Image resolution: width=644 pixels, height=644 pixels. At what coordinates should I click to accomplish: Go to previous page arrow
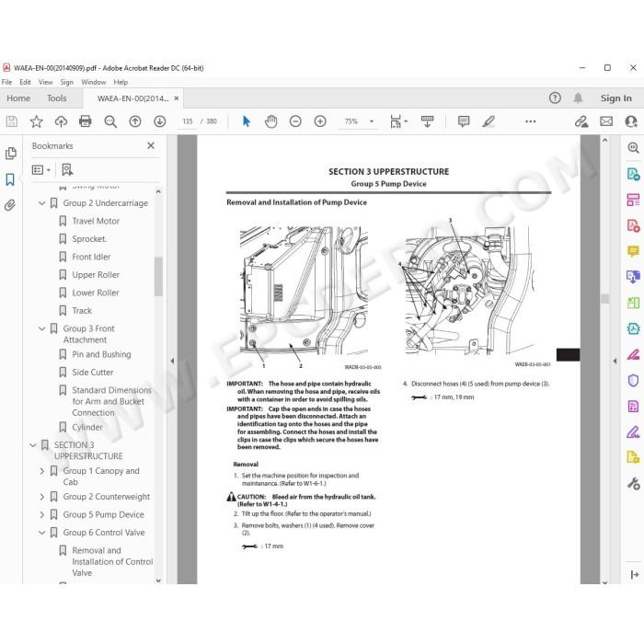135,121
